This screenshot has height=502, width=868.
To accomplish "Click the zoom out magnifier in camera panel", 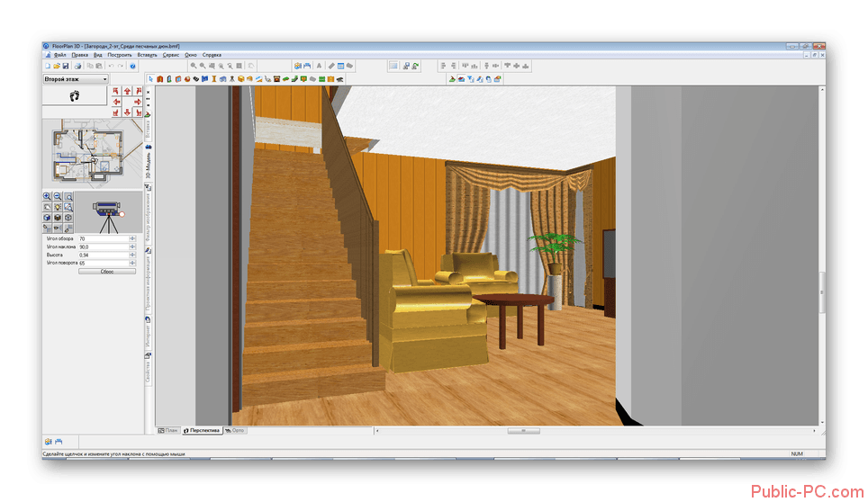I will tap(58, 197).
